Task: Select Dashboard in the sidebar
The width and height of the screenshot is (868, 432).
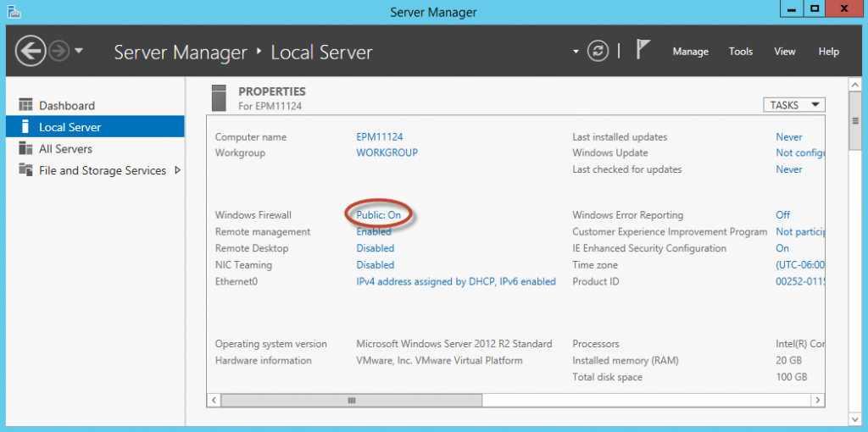Action: point(95,105)
